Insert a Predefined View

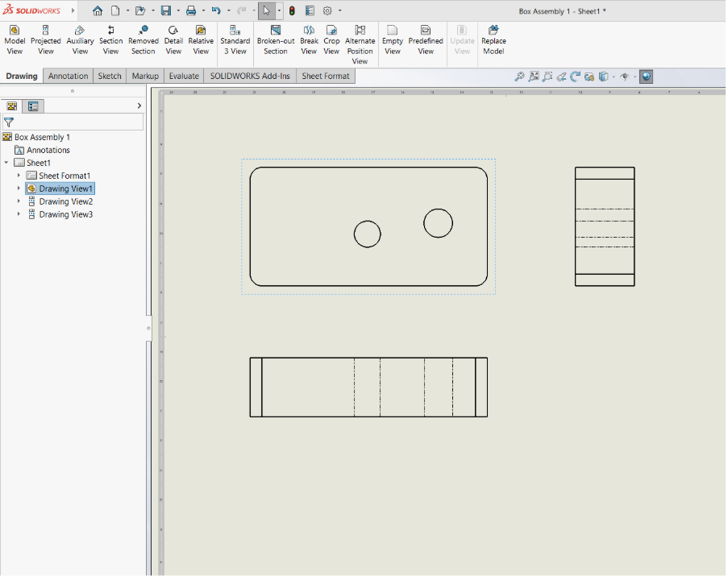426,40
